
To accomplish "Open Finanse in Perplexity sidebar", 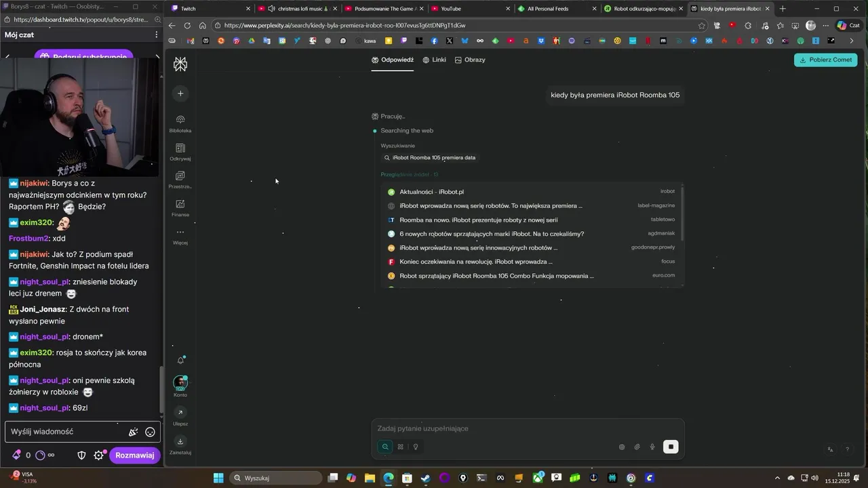I will 180,208.
